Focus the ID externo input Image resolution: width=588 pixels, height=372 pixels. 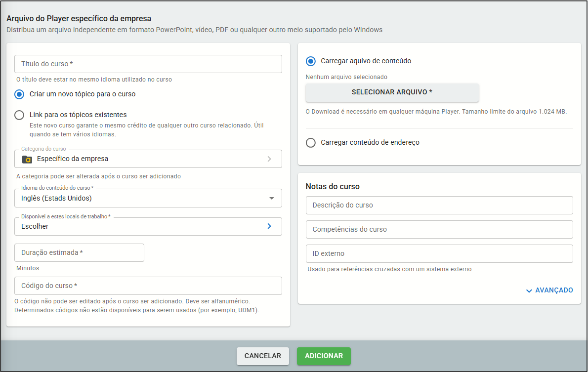[x=439, y=253]
